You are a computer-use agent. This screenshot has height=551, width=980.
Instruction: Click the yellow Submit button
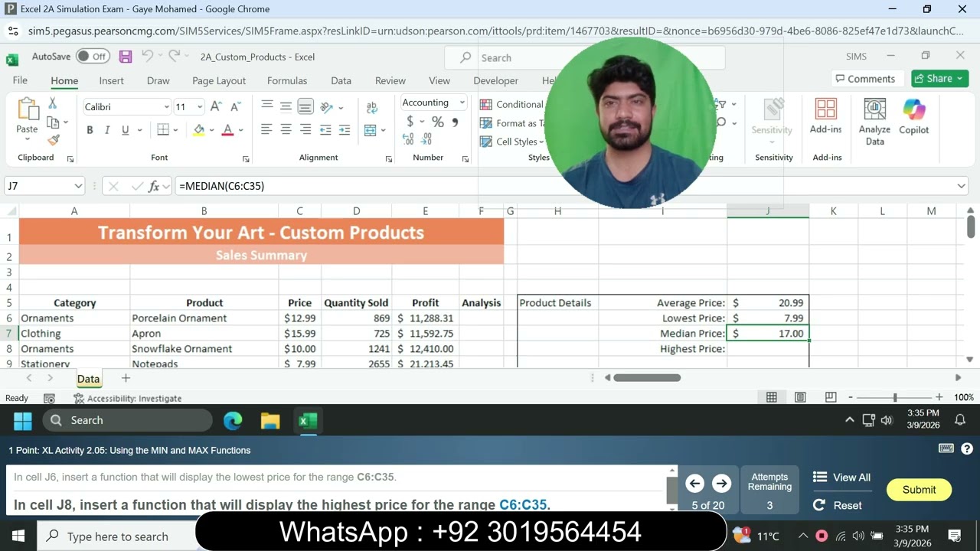919,490
